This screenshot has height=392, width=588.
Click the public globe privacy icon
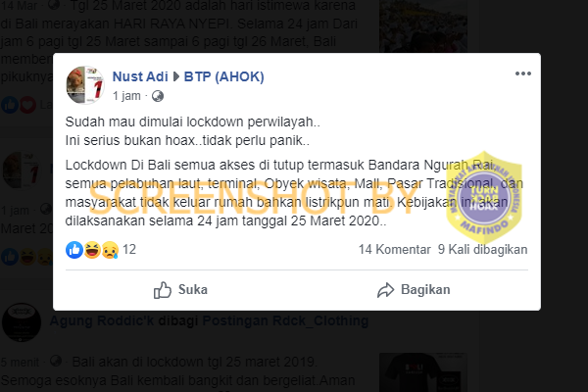[158, 96]
